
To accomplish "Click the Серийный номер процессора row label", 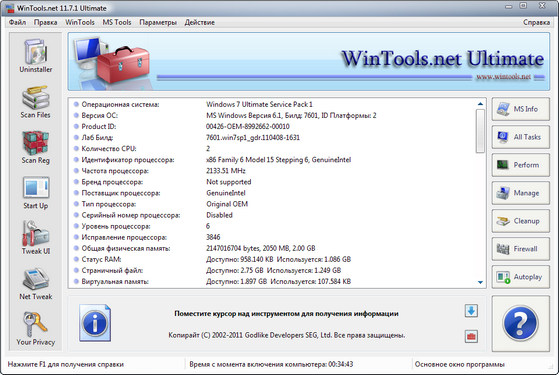I will click(131, 215).
